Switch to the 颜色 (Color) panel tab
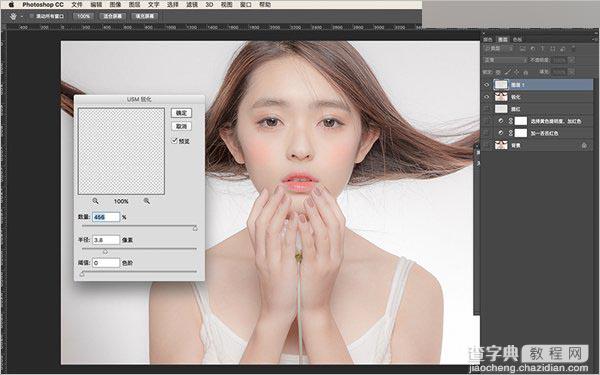 488,39
